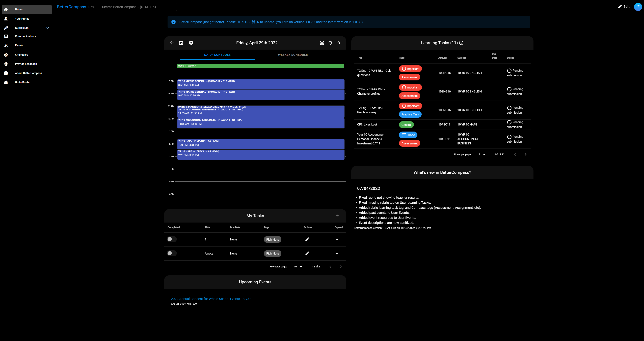Click Learning Tasks info icon
This screenshot has height=341, width=644.
click(x=461, y=43)
